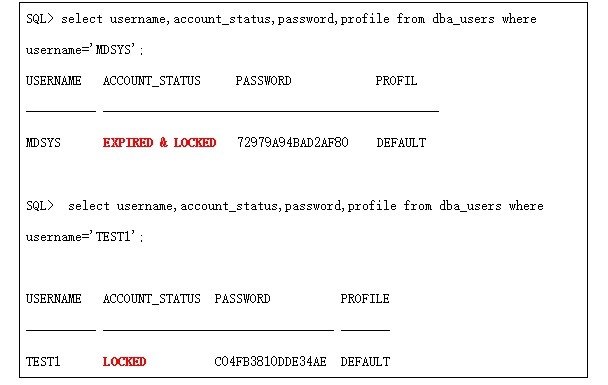Select the password hash C04FB3810DDE34AE
Viewport: 608px width, 385px height.
tap(270, 362)
